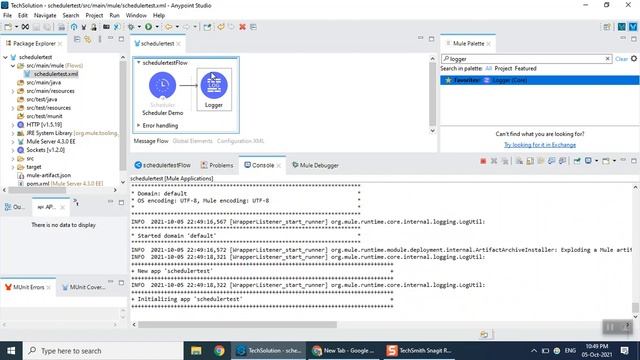Click the Scheduler component in the flow
This screenshot has width=640, height=360.
pyautogui.click(x=162, y=85)
